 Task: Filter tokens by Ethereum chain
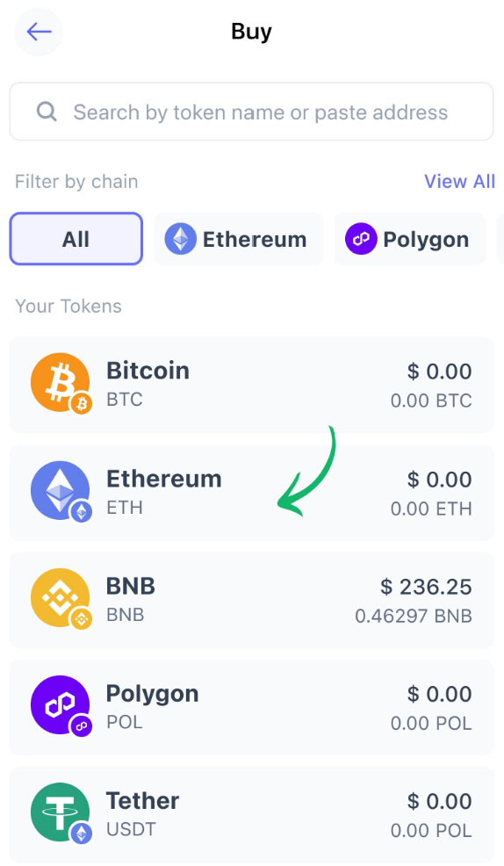(239, 239)
